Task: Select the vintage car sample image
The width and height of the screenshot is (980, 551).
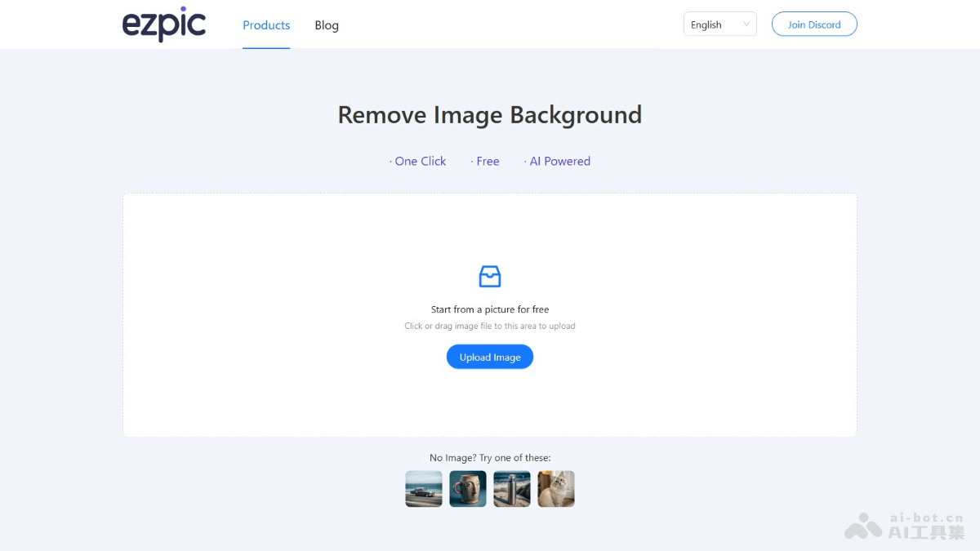Action: point(423,488)
